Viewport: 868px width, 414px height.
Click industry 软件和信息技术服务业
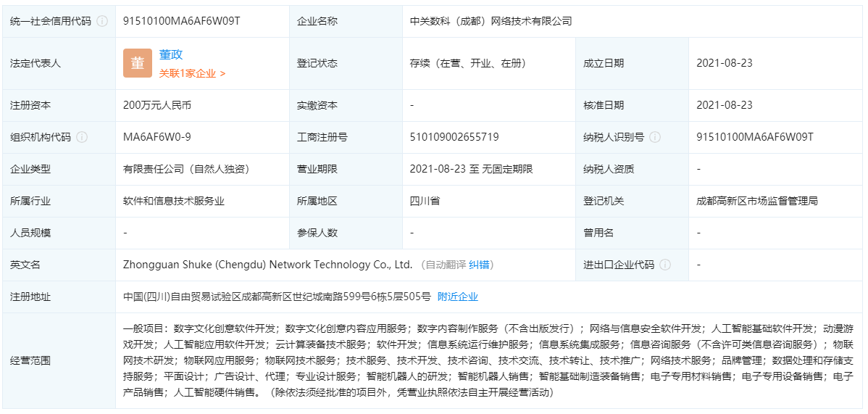pyautogui.click(x=174, y=201)
